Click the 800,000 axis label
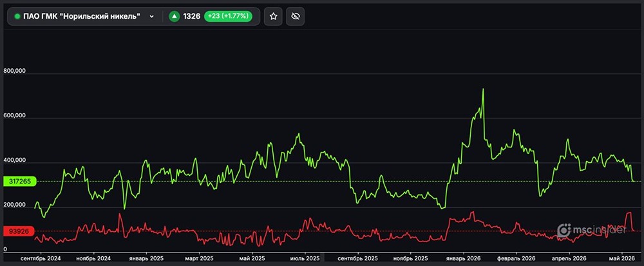 [x=14, y=71]
